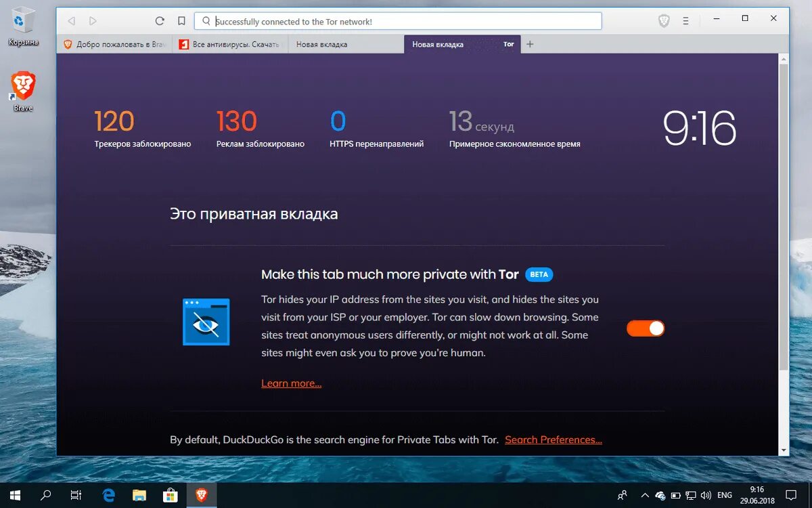
Task: Open the People icon in the taskbar
Action: pos(623,495)
